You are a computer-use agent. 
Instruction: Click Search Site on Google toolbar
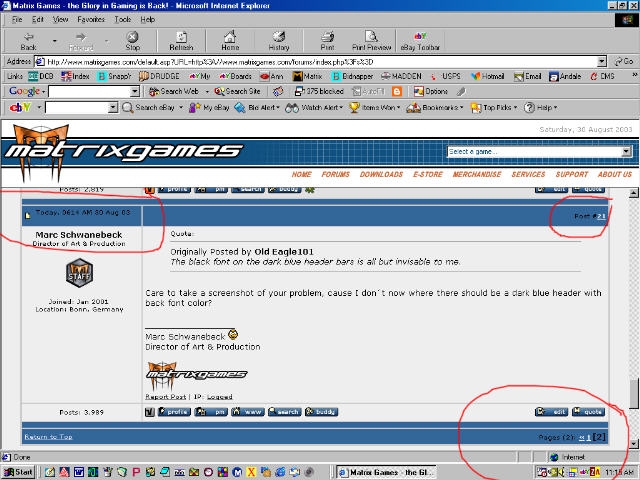pyautogui.click(x=238, y=91)
